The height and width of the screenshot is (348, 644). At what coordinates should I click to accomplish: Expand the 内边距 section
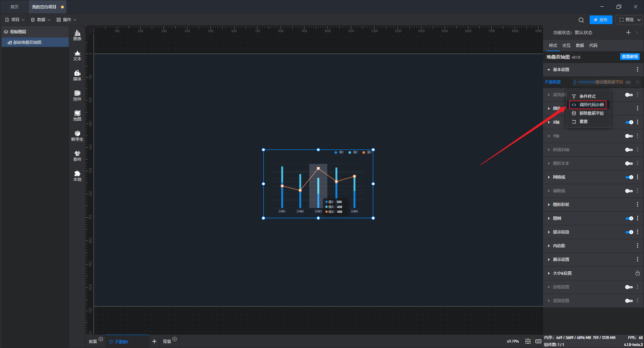click(549, 246)
